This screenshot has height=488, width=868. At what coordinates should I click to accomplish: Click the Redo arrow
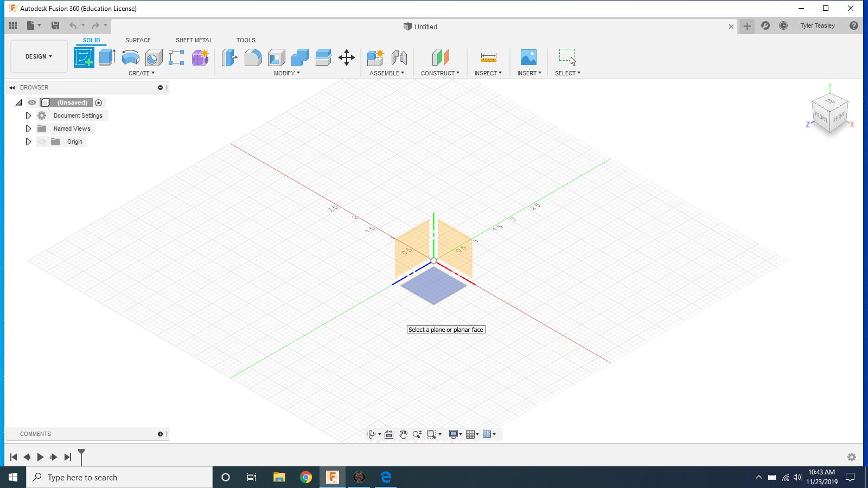[x=95, y=25]
